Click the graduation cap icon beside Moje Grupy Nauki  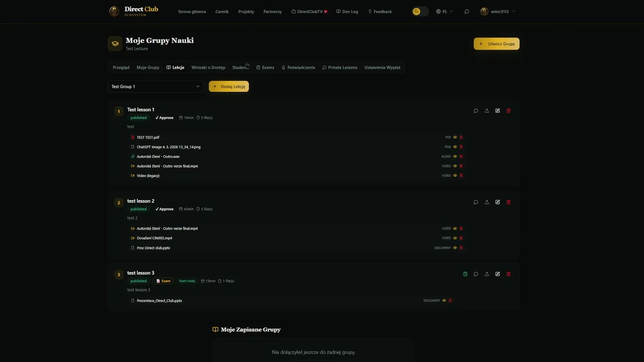115,44
